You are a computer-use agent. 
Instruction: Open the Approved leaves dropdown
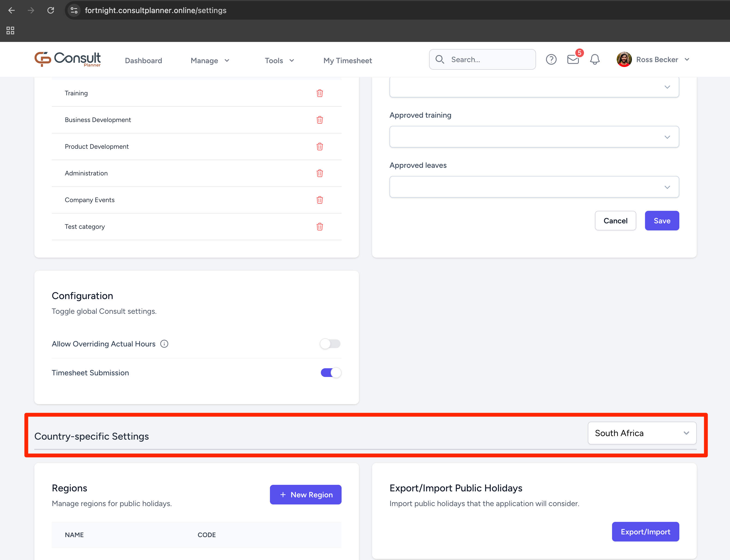tap(534, 187)
